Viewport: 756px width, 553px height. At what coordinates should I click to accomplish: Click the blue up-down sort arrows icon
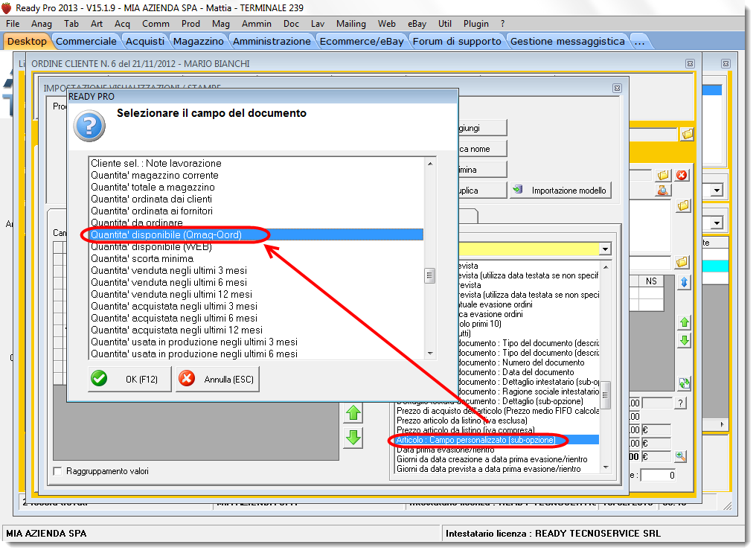pyautogui.click(x=684, y=282)
